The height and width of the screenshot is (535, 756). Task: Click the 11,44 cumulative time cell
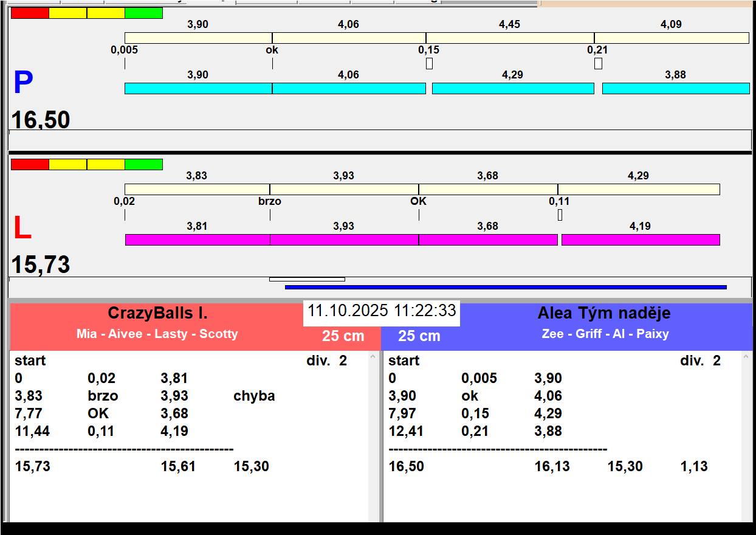(x=32, y=431)
